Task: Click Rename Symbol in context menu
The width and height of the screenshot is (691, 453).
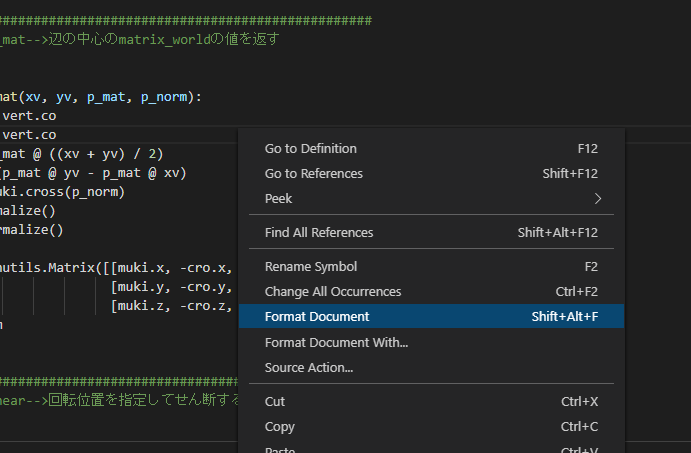Action: (311, 267)
